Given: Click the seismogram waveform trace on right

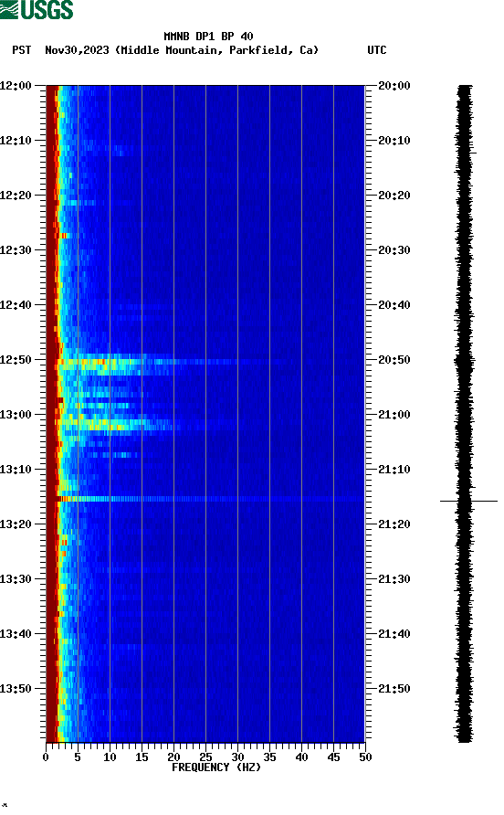Looking at the screenshot, I should coord(464,413).
